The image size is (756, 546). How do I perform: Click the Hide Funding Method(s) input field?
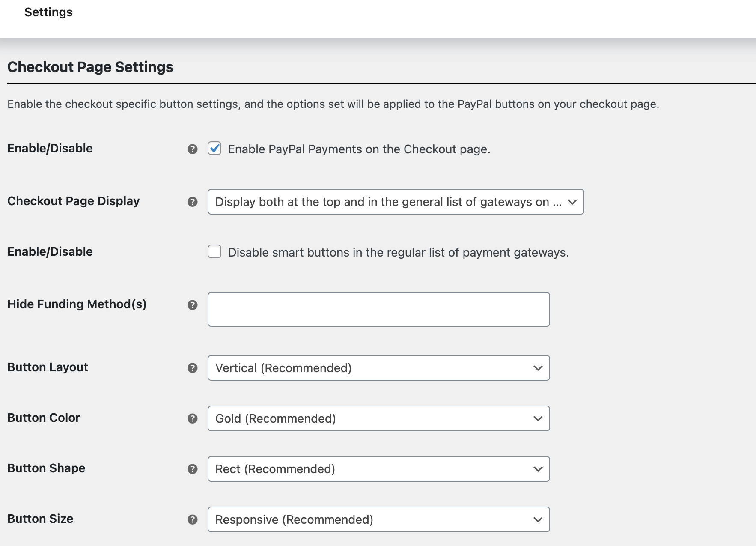click(378, 309)
